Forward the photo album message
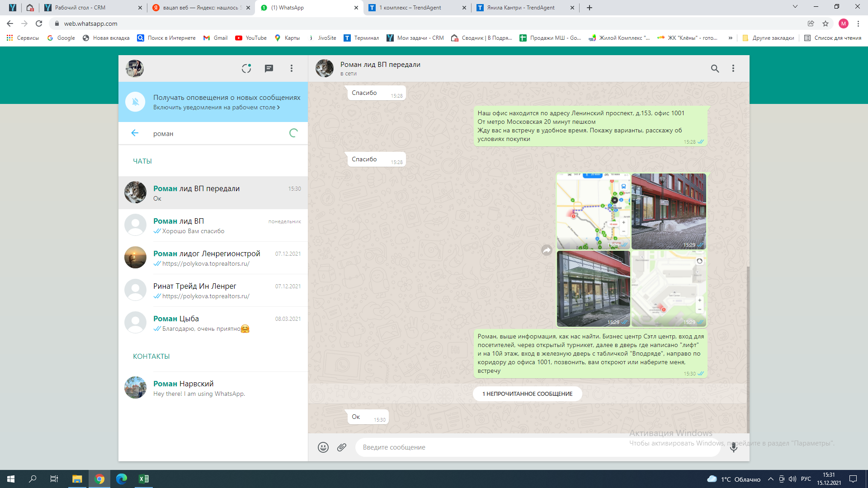The width and height of the screenshot is (868, 488). pos(547,250)
